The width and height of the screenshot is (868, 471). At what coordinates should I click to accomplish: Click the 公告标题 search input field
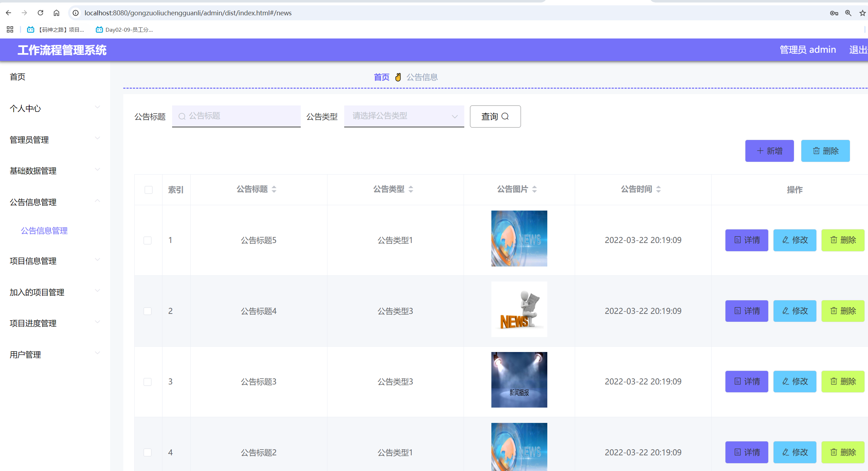coord(236,116)
